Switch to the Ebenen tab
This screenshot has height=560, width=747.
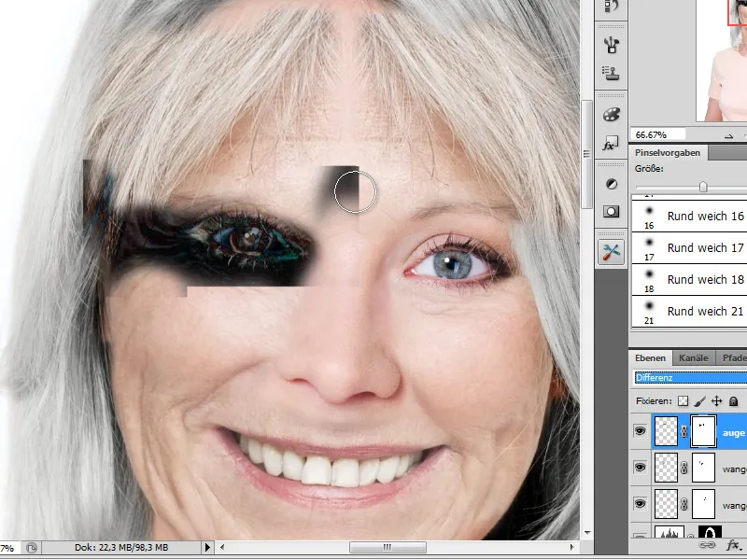[x=650, y=358]
